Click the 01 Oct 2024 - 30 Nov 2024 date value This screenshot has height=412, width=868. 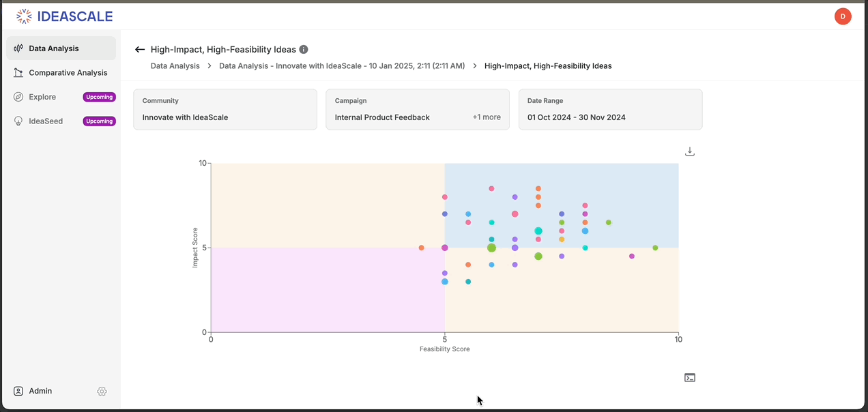pyautogui.click(x=577, y=117)
